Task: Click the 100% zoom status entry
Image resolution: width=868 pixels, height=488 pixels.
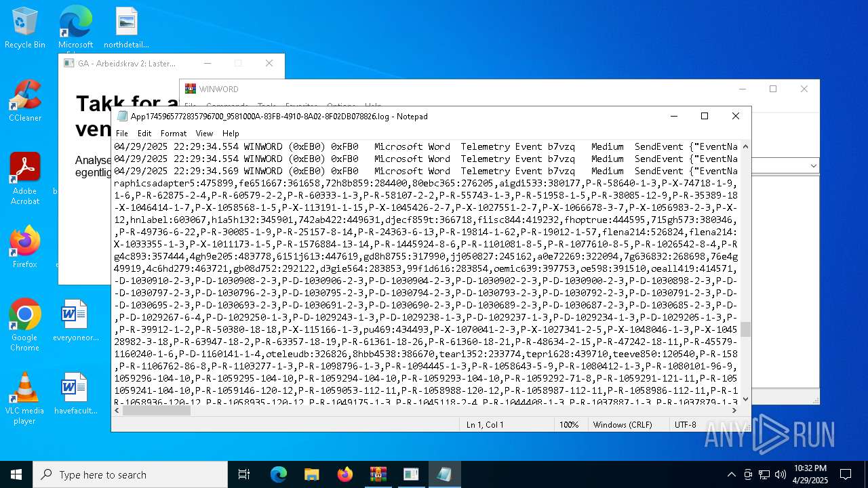Action: 569,424
